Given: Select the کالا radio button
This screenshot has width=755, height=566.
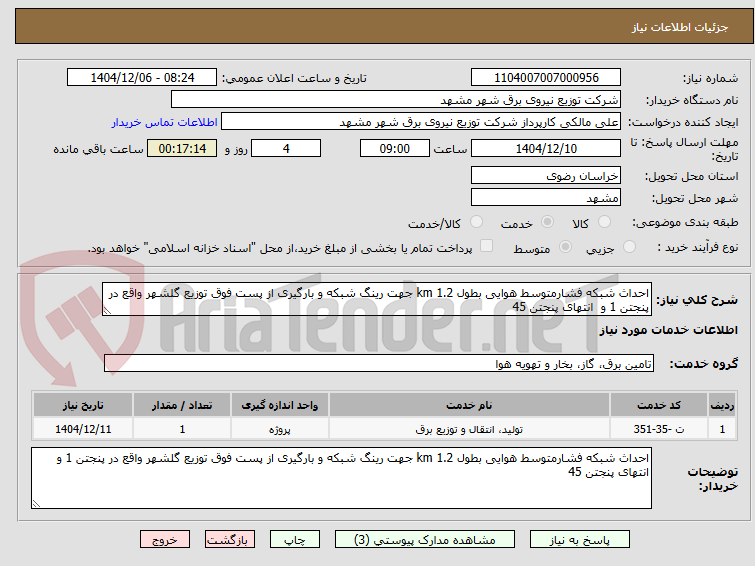Looking at the screenshot, I should 604,222.
